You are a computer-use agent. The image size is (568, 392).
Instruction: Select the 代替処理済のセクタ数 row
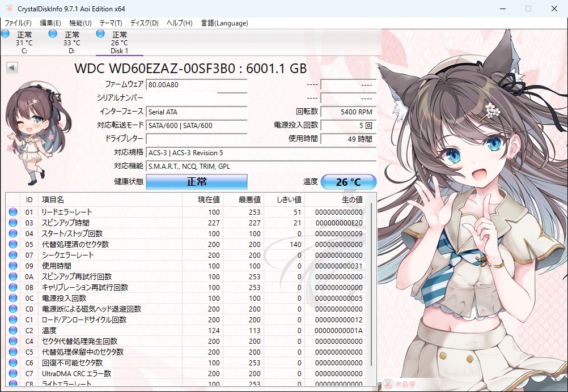click(186, 244)
